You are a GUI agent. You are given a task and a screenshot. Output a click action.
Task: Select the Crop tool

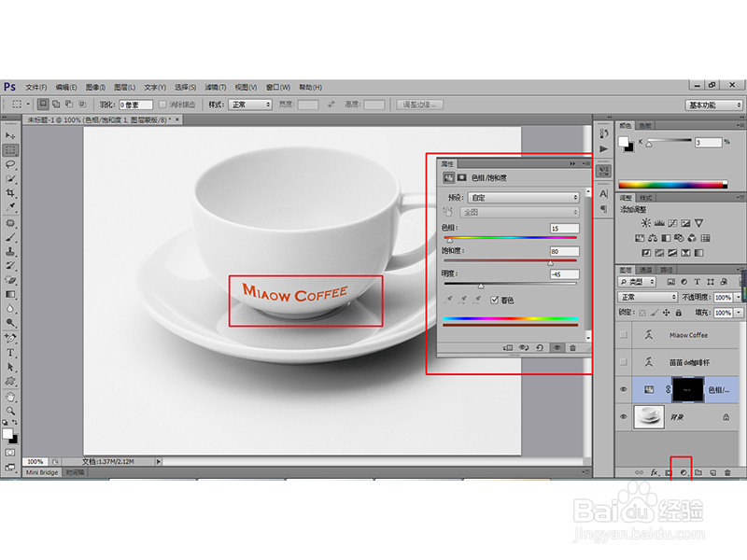coord(10,193)
